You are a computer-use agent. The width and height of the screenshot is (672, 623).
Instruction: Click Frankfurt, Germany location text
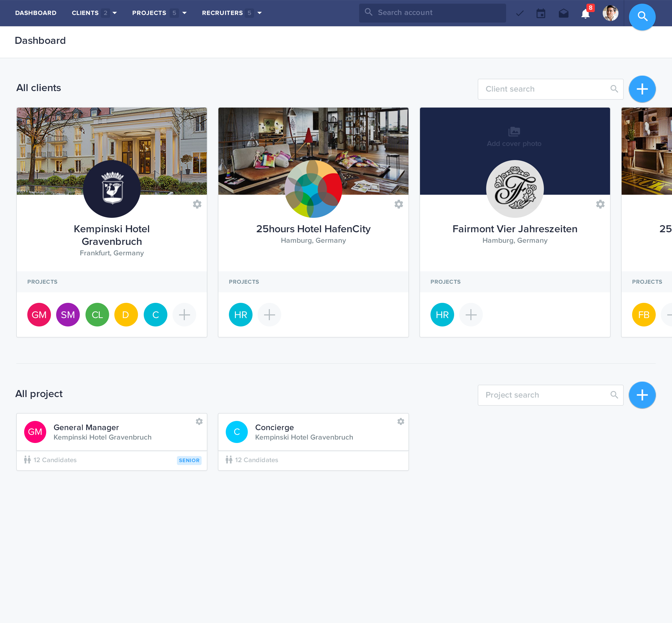click(x=112, y=253)
